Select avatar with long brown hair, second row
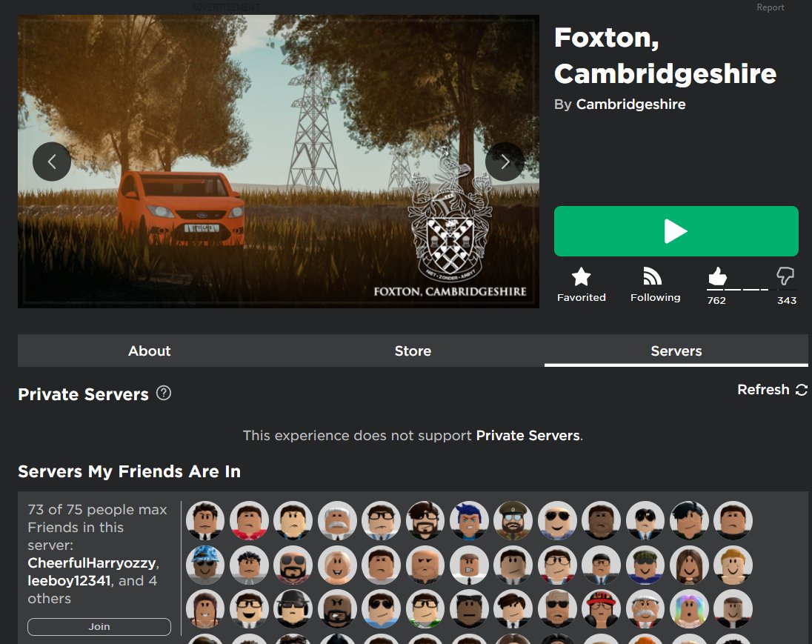812x644 pixels. [x=689, y=565]
